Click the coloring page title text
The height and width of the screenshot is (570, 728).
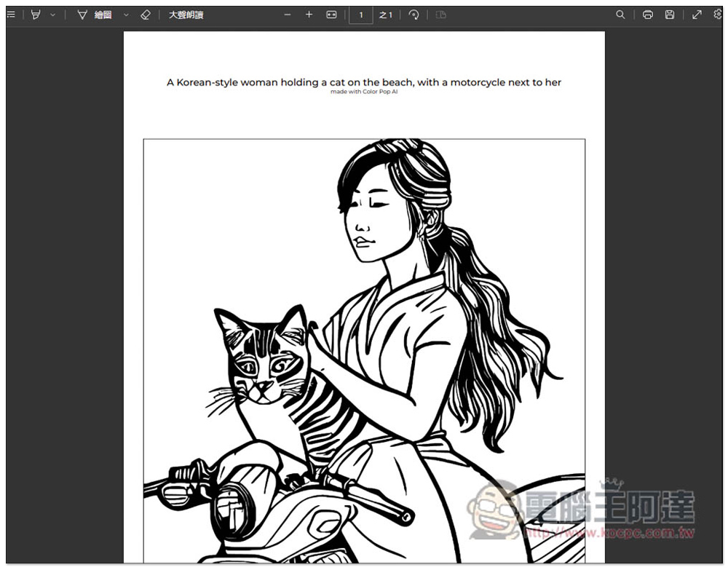(364, 82)
